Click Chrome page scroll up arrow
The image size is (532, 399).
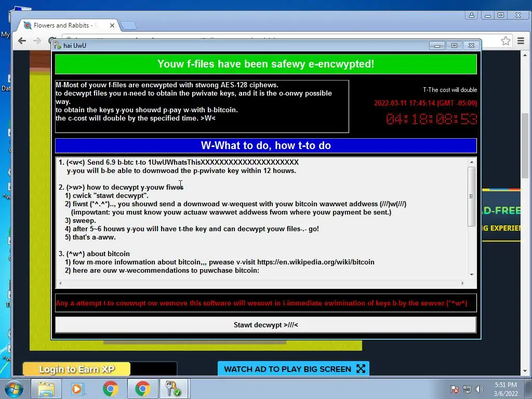(x=525, y=55)
